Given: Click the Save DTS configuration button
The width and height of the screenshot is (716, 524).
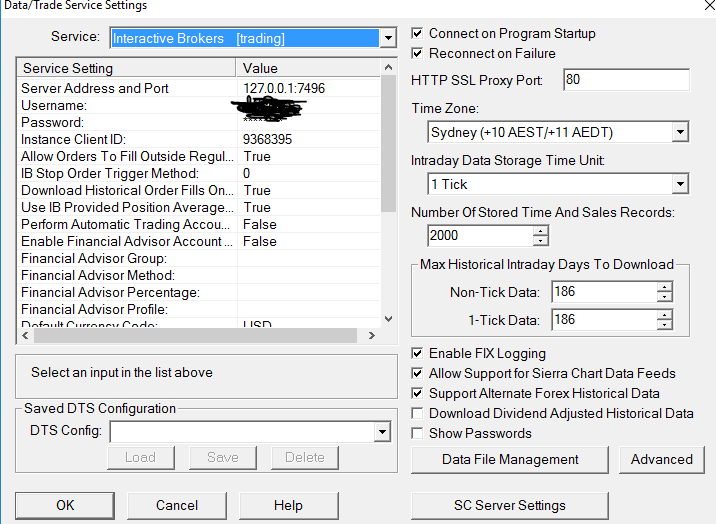Looking at the screenshot, I should coord(223,457).
